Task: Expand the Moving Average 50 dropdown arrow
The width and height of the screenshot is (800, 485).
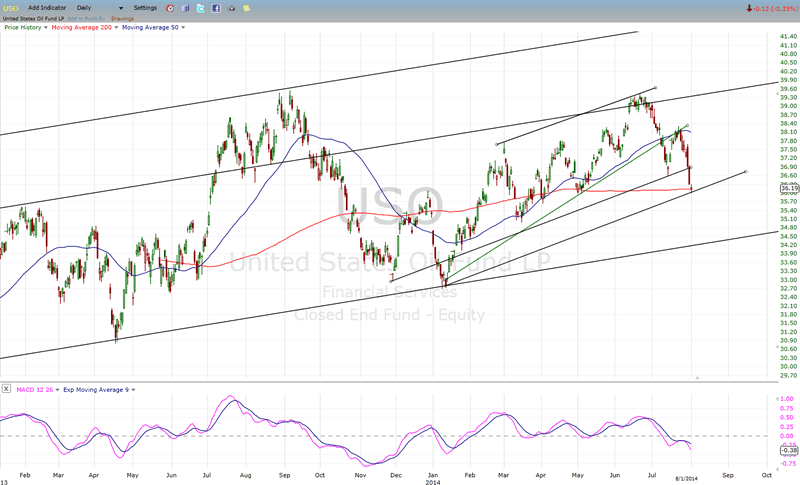Action: 183,28
